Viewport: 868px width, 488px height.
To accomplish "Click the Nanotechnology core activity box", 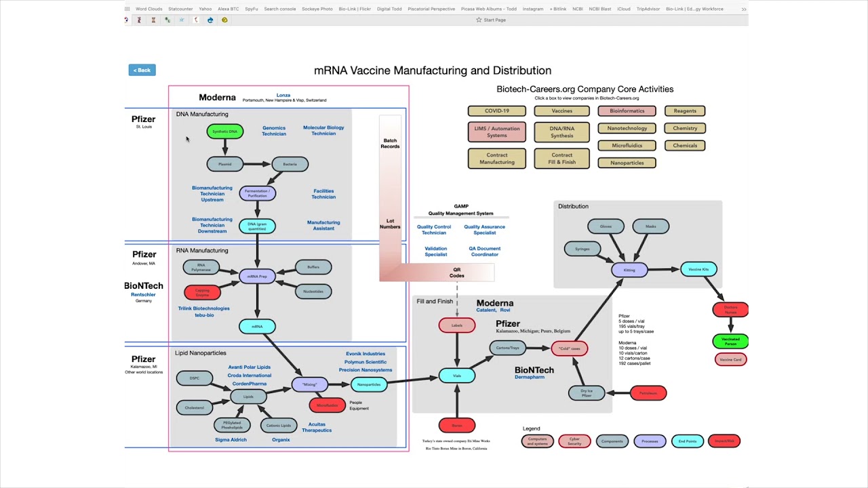I will pos(627,128).
